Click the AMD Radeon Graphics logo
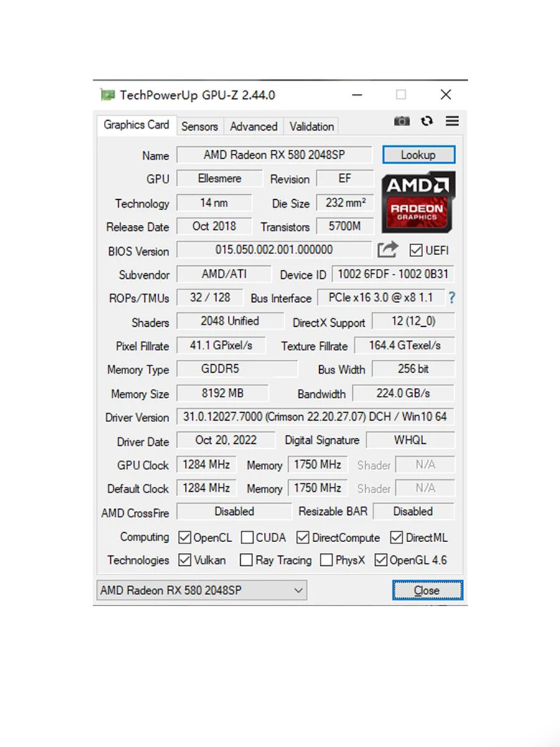The height and width of the screenshot is (747, 560). (x=418, y=202)
